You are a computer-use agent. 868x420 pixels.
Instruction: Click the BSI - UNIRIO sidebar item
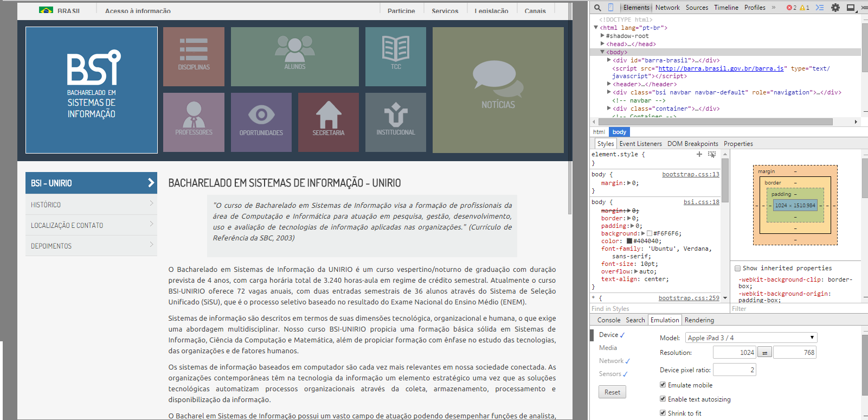point(91,183)
